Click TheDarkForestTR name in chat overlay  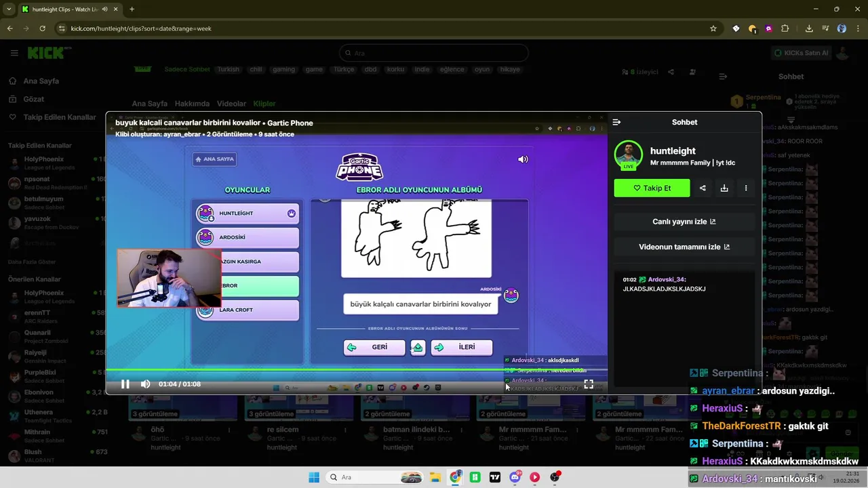click(x=741, y=426)
